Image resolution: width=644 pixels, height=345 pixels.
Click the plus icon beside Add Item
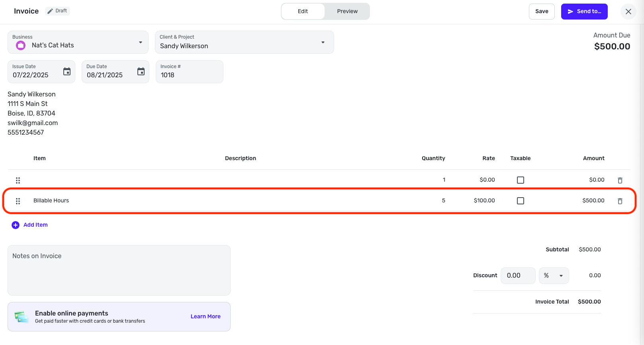click(16, 225)
